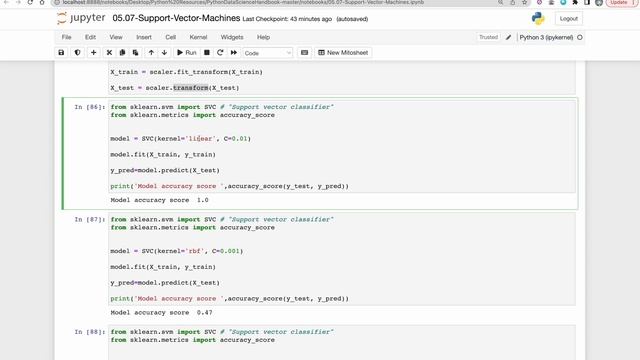Open the command palette keyboard icon
The image size is (640, 360).
click(304, 53)
